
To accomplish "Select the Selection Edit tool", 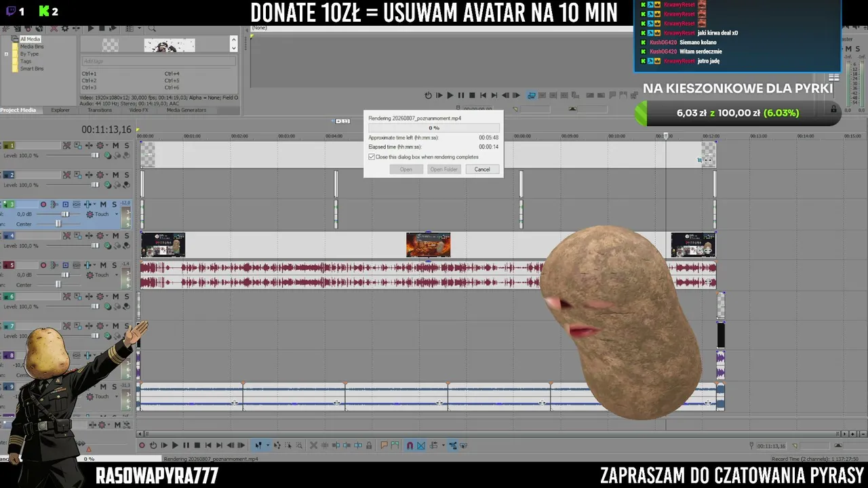I will click(x=288, y=445).
